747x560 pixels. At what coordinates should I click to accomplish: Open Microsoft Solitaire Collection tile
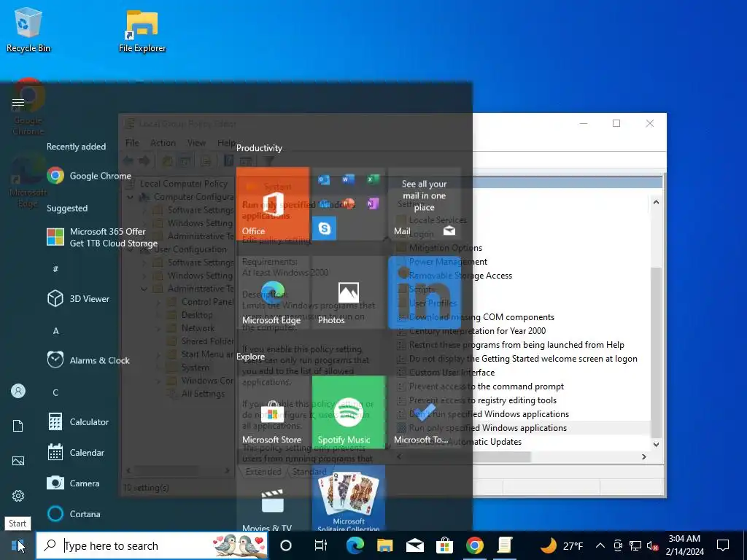[348, 498]
